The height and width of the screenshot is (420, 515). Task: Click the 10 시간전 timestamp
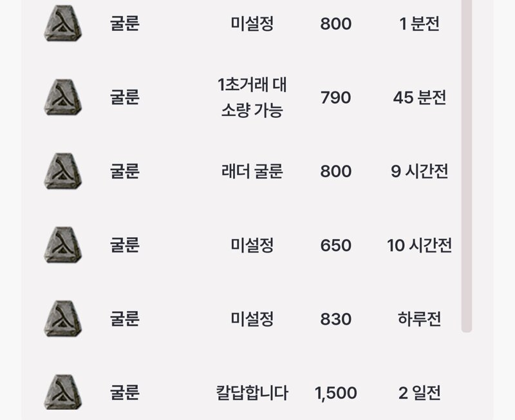tap(420, 245)
